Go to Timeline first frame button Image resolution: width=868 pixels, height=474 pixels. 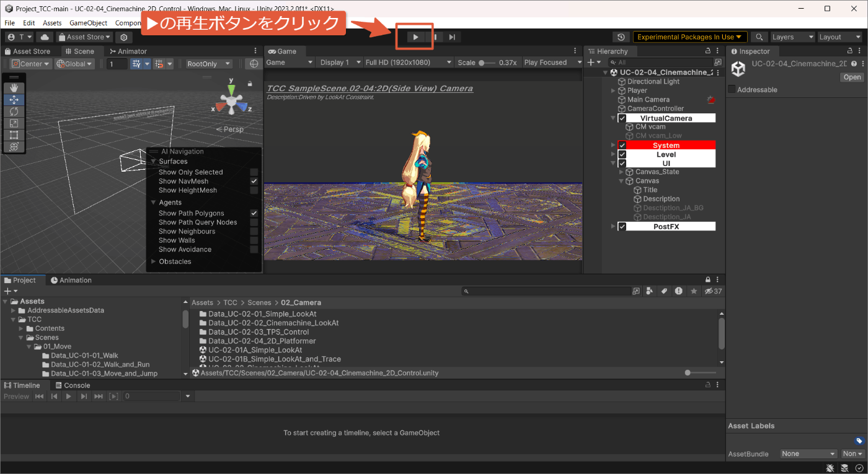tap(40, 397)
